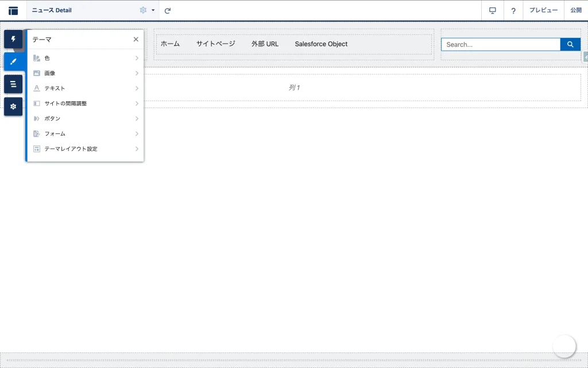Click the Experience Builder menu icon
The width and height of the screenshot is (588, 368).
click(13, 10)
